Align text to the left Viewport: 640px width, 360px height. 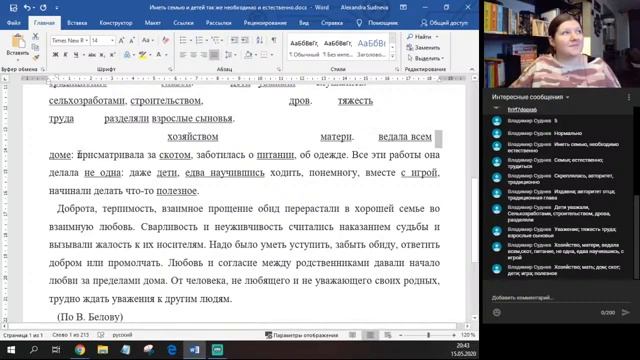182,55
